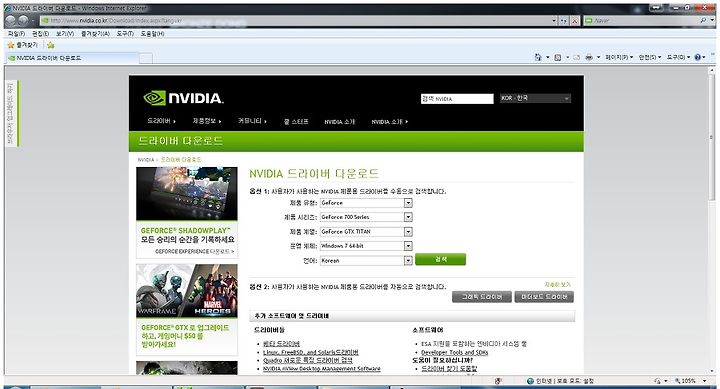This screenshot has width=720, height=389.
Task: Click the Read Mail icon in command bar
Action: (x=576, y=57)
